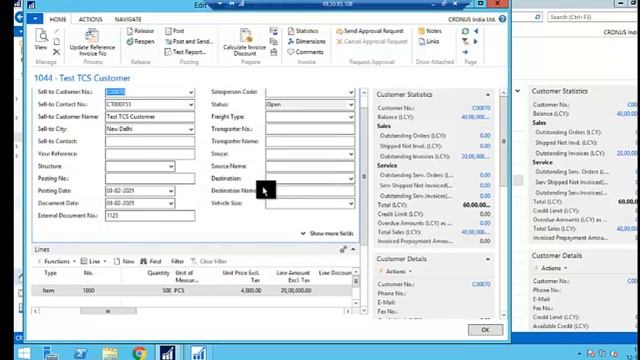Click the Refresh page icon
640x360 pixels.
click(465, 31)
